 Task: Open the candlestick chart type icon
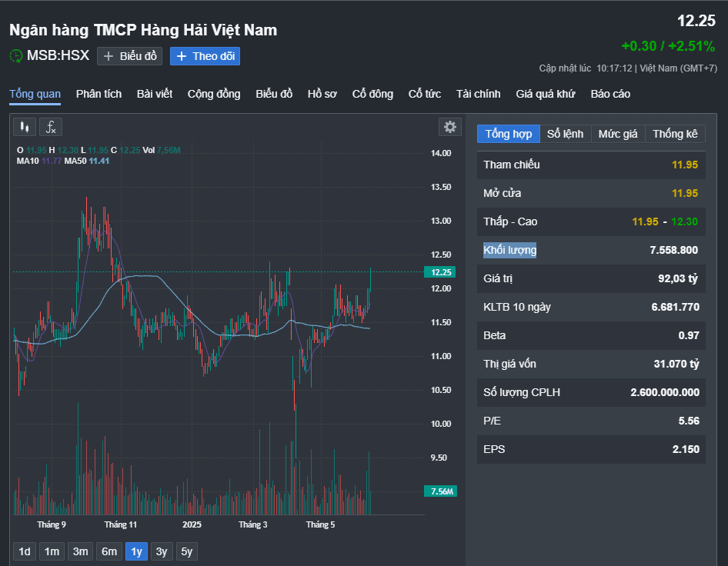click(x=25, y=127)
